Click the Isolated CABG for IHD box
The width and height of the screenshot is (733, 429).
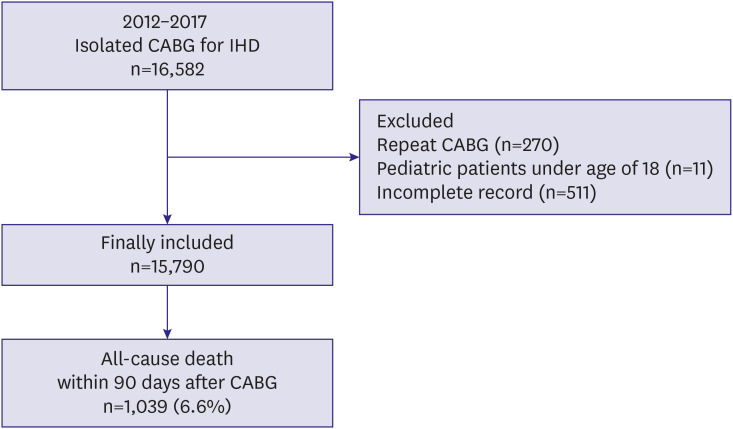tap(167, 46)
